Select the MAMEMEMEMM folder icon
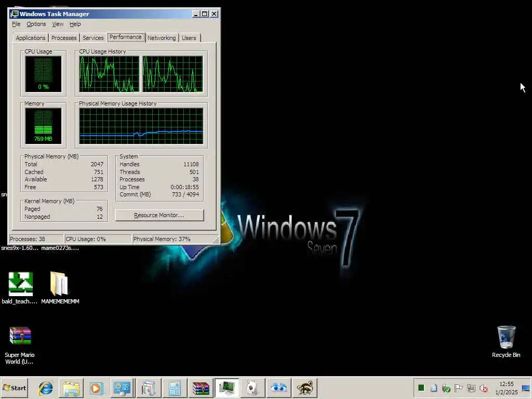Screen dimensions: 532x399 [x=60, y=287]
